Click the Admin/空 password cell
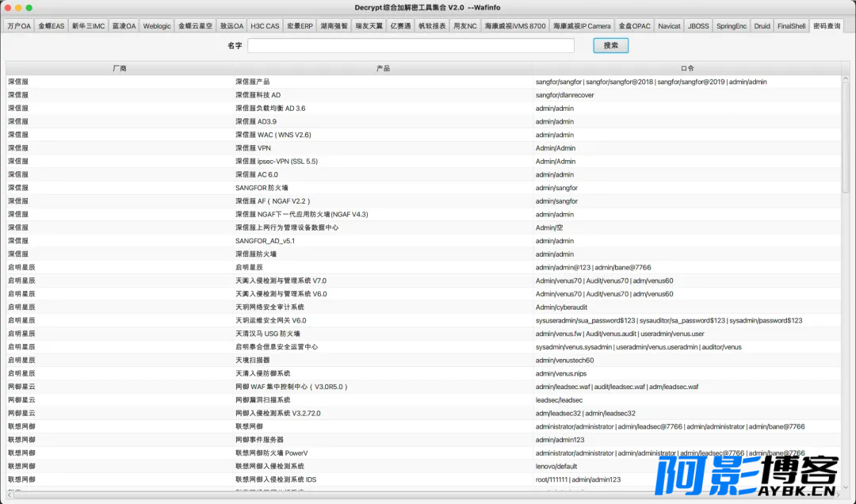 click(x=687, y=227)
